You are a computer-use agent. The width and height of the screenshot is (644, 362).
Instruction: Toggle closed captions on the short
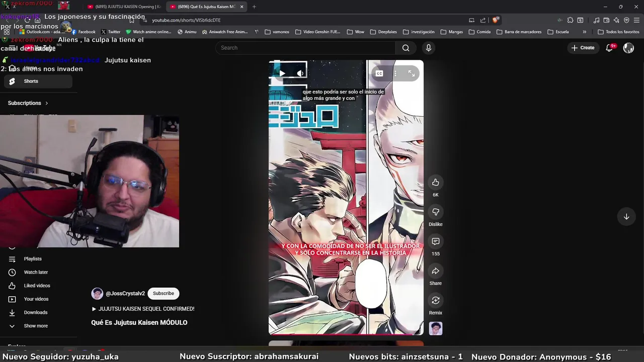pos(379,73)
